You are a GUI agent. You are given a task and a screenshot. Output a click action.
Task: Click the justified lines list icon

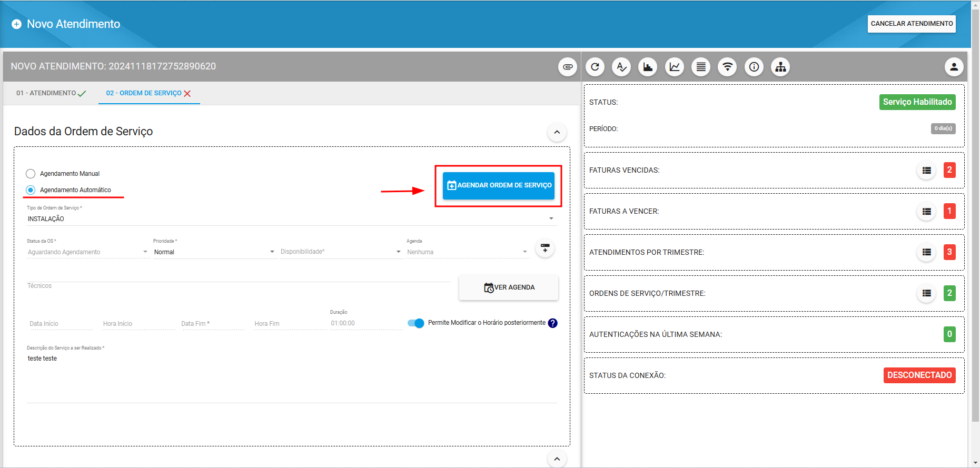pos(701,67)
